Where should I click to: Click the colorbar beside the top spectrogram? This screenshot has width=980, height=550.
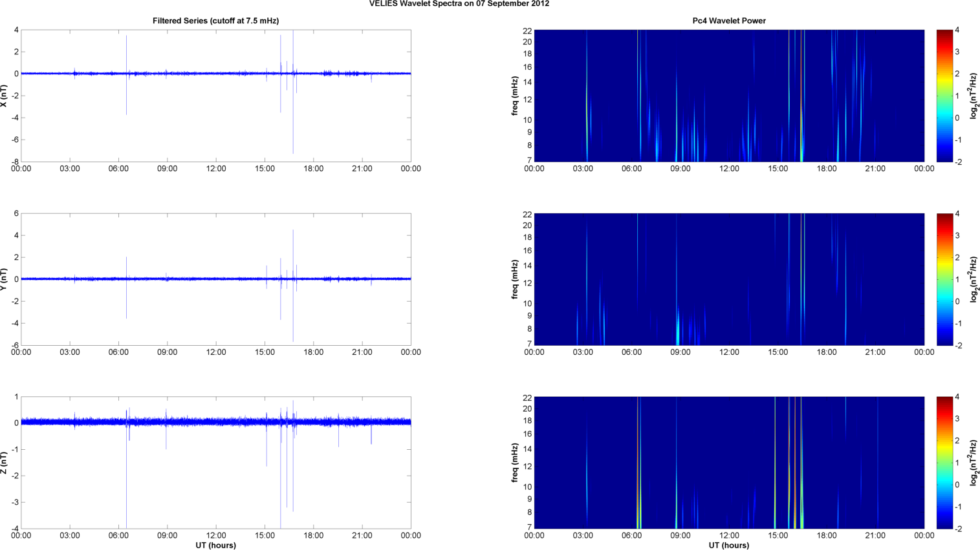944,96
